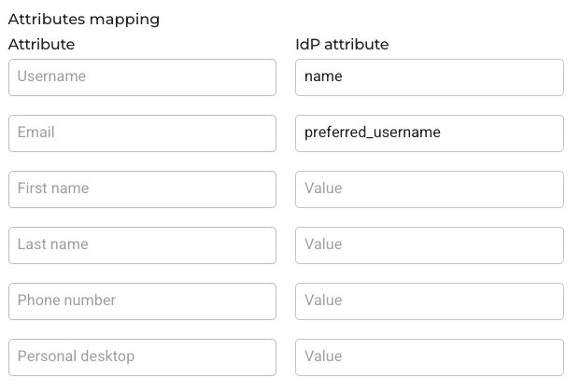This screenshot has height=392, width=580.
Task: Select the First name attribute field
Action: coord(142,189)
